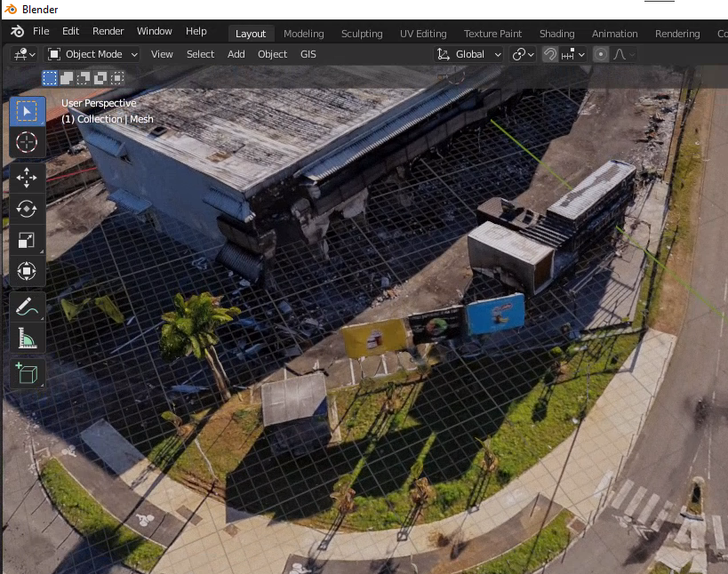
Task: Open the Editor Type dropdown
Action: coord(24,54)
